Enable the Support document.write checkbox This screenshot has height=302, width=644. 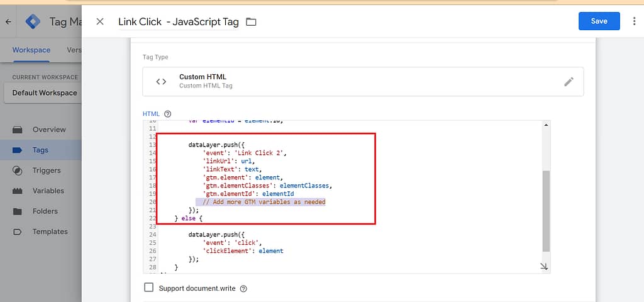[x=149, y=288]
